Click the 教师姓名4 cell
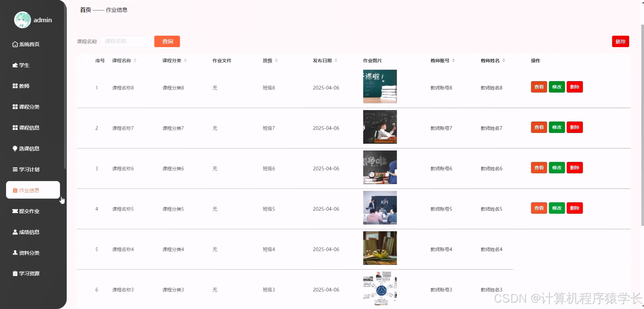Image resolution: width=644 pixels, height=309 pixels. click(491, 249)
